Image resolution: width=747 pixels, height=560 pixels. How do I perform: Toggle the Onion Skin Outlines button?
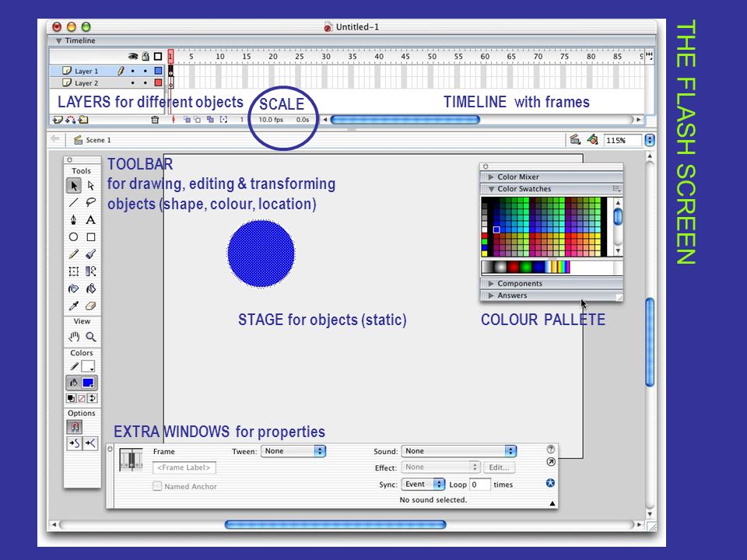(197, 120)
